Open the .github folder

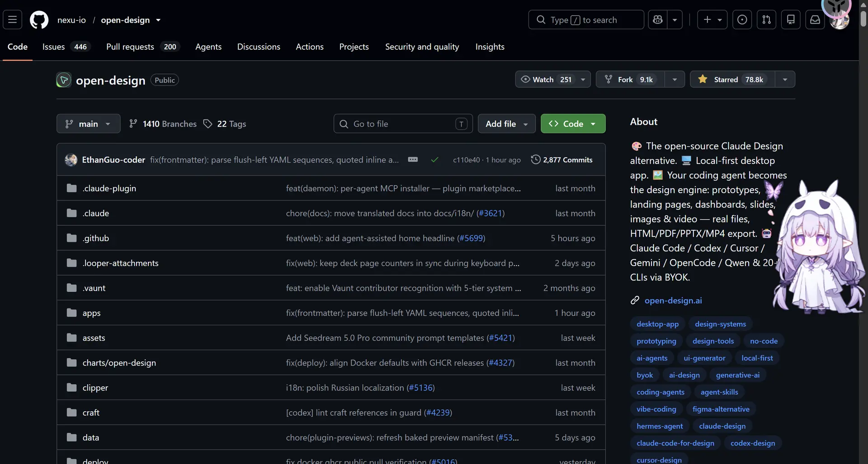[95, 238]
